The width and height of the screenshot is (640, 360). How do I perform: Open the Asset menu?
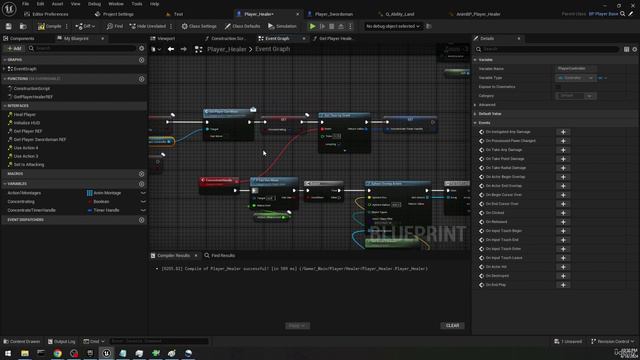click(58, 4)
